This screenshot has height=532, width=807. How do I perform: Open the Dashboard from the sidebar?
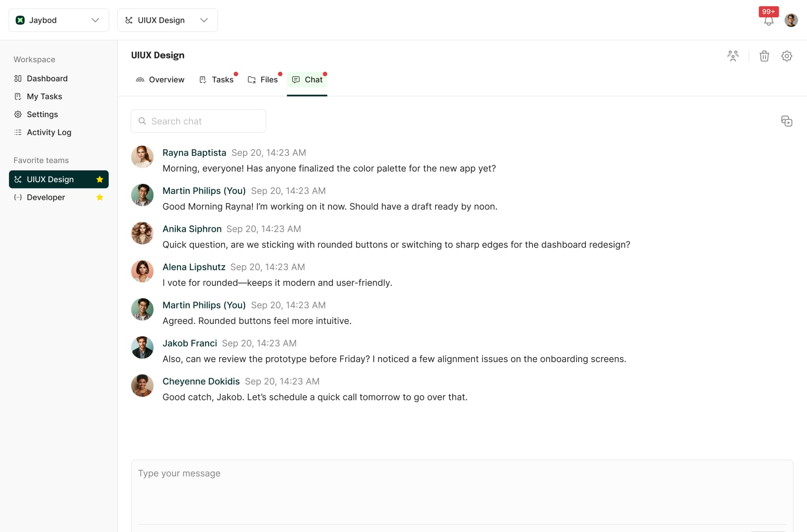pos(47,78)
